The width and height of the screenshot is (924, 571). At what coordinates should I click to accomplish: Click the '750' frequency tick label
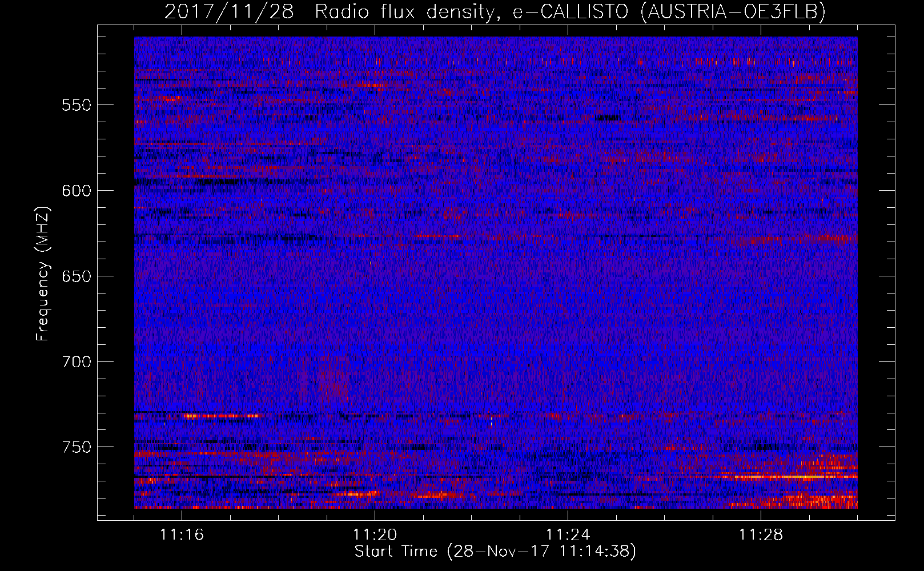coord(77,447)
